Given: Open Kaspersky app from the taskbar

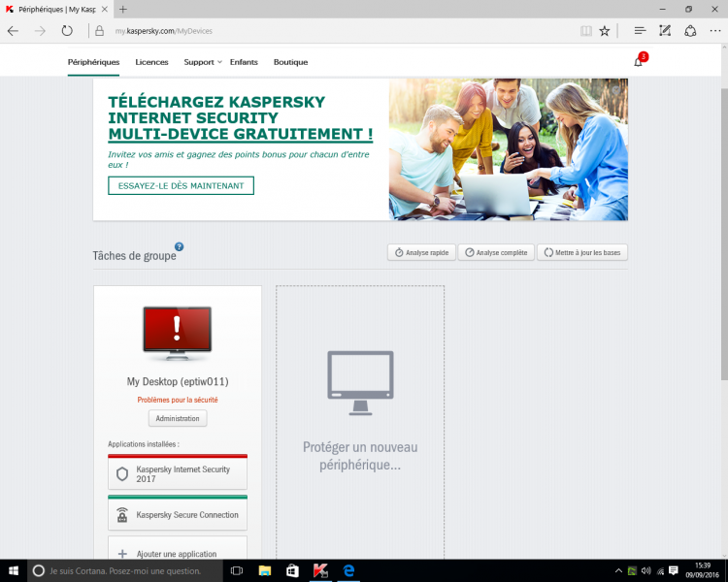Looking at the screenshot, I should (x=320, y=570).
